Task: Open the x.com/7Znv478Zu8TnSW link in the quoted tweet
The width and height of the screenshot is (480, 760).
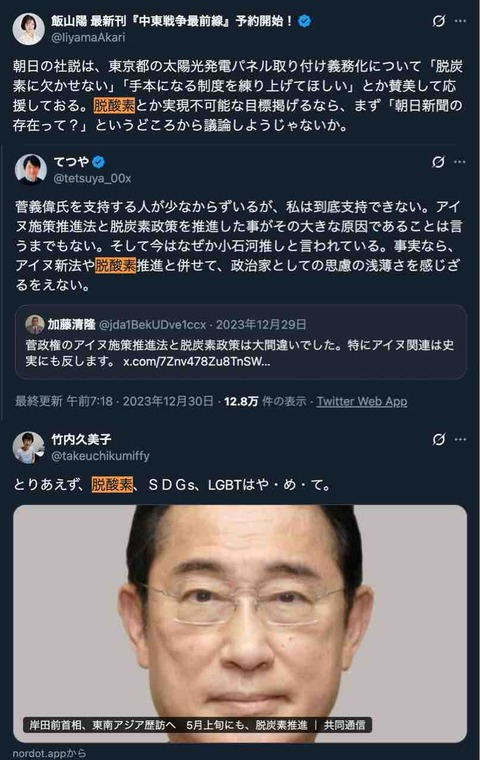Action: (x=196, y=362)
